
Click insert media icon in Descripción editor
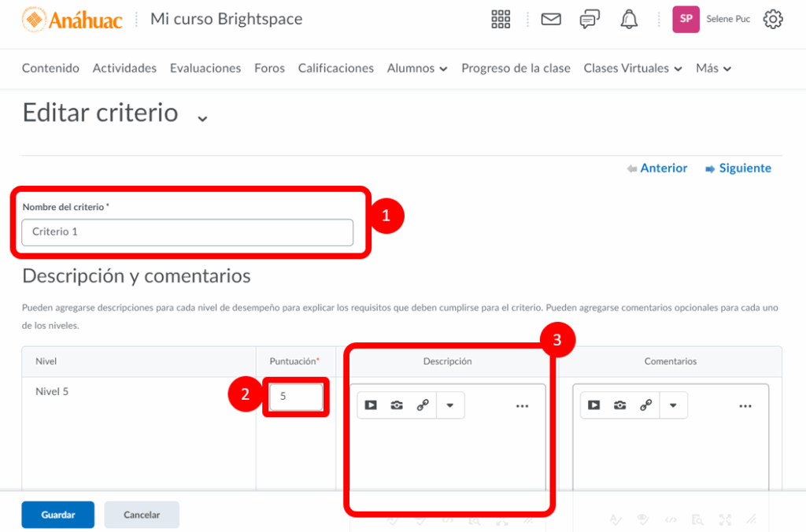(x=371, y=405)
